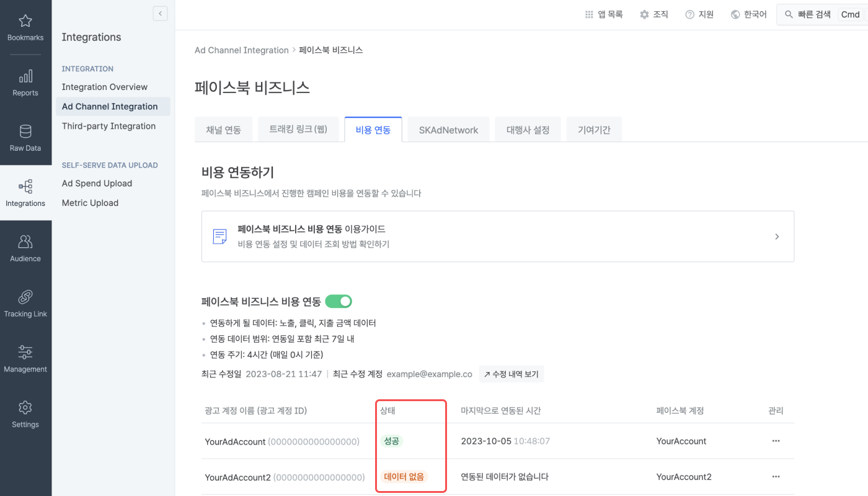Open 조직 gear menu in header
This screenshot has width=868, height=496.
(654, 14)
